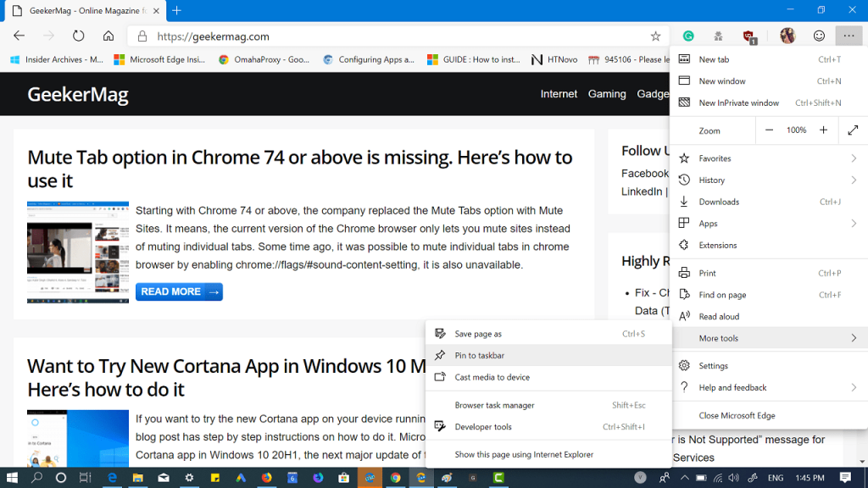This screenshot has width=868, height=488.
Task: Open the Windows Start menu
Action: pyautogui.click(x=12, y=478)
